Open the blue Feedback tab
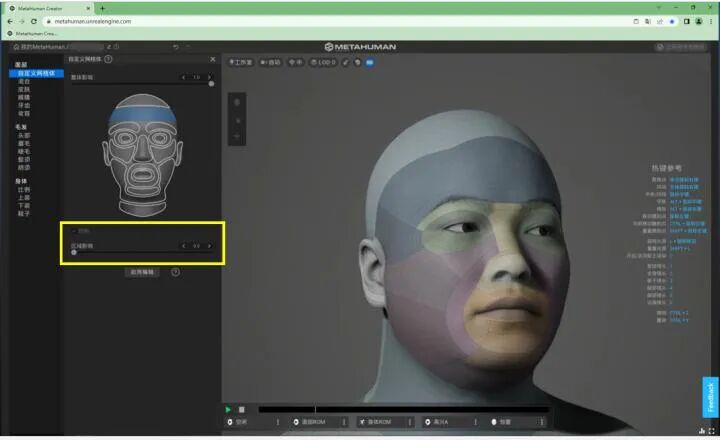720x440 pixels. 710,397
